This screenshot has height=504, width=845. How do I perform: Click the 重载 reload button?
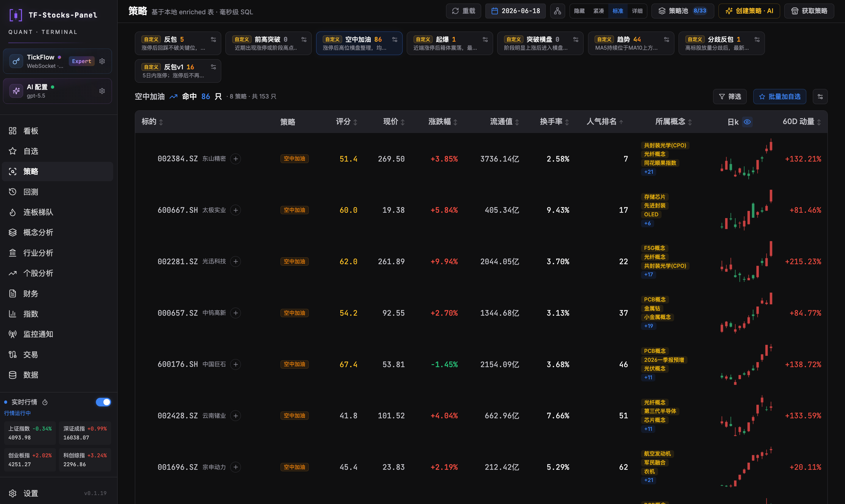pyautogui.click(x=464, y=11)
